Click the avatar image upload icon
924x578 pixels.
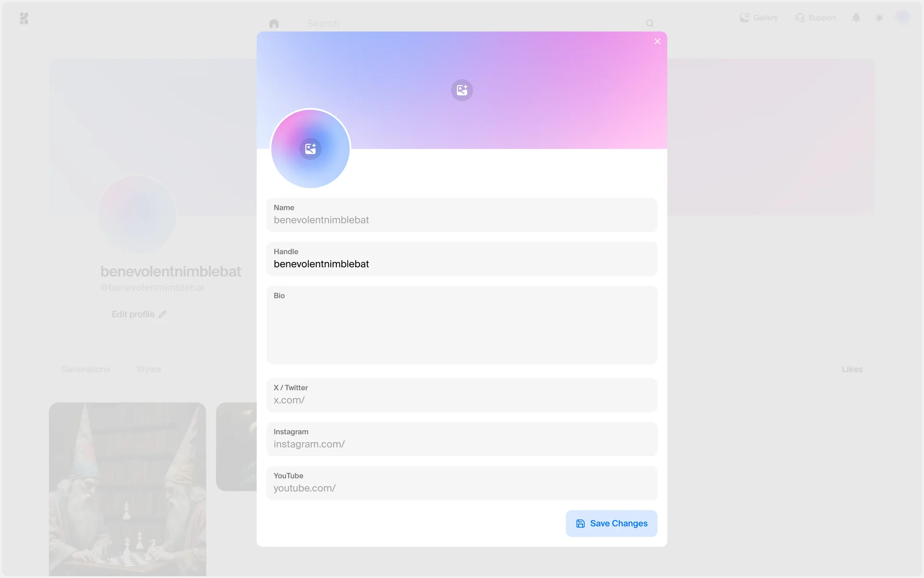point(310,148)
